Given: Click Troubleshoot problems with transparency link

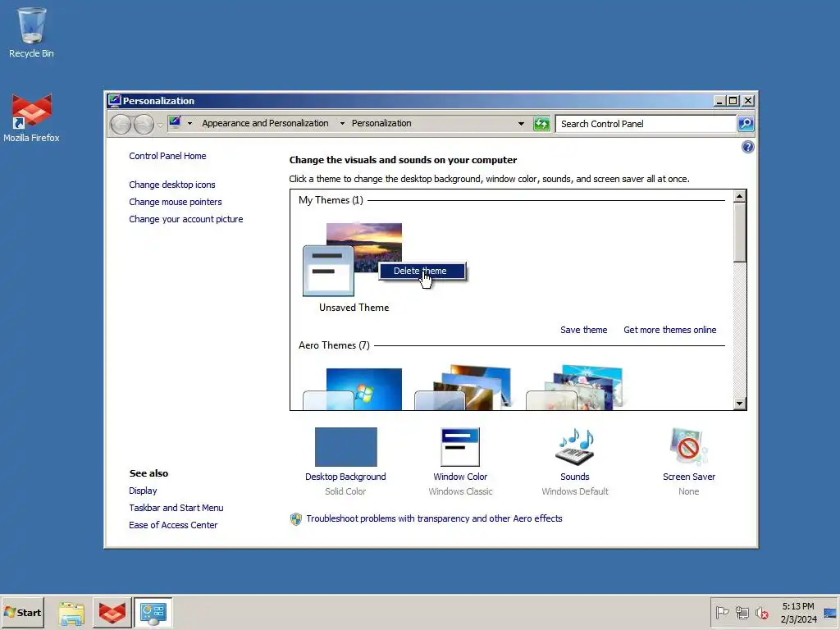Looking at the screenshot, I should click(434, 518).
